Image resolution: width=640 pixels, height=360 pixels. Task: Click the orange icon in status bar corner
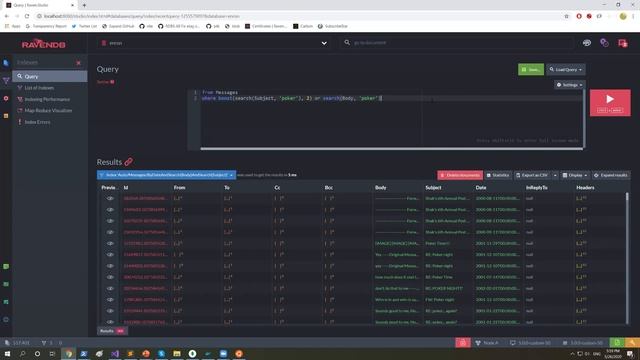pyautogui.click(x=632, y=343)
